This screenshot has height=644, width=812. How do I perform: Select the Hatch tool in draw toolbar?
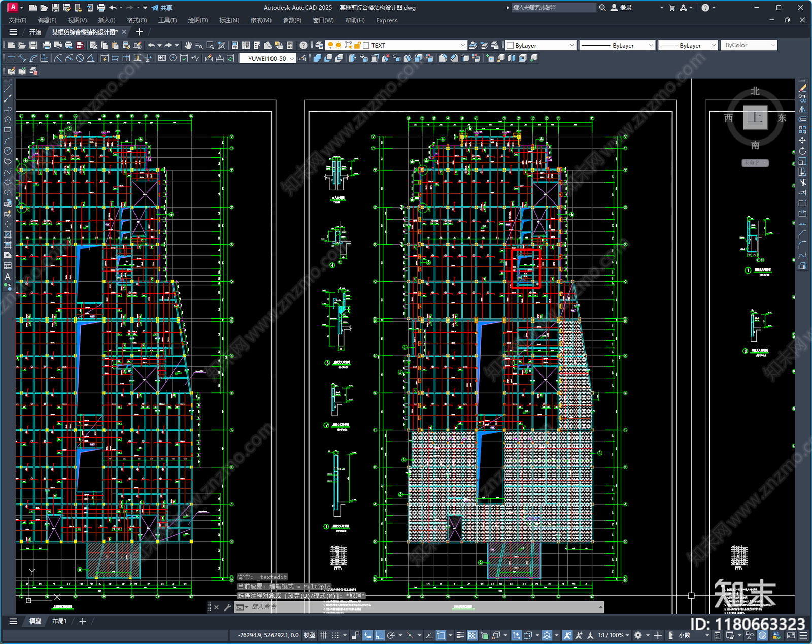pyautogui.click(x=8, y=234)
